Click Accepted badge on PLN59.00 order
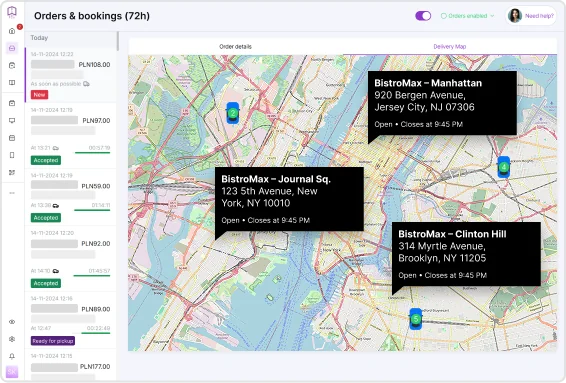The width and height of the screenshot is (566, 383). [x=46, y=218]
